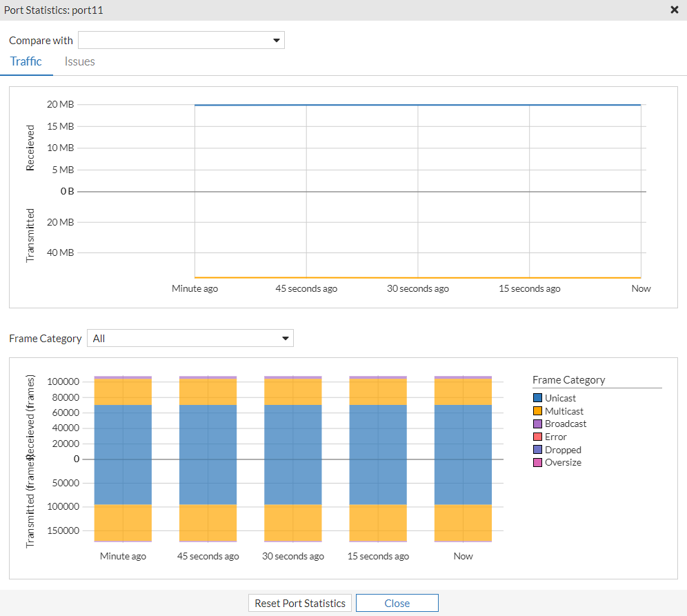This screenshot has width=687, height=616.
Task: Click the Unicast legend label
Action: [x=560, y=398]
